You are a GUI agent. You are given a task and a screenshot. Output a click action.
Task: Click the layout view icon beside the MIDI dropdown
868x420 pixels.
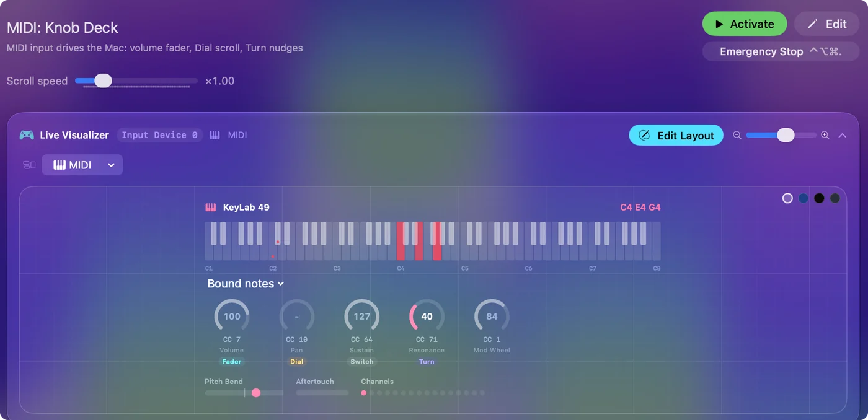(x=29, y=165)
